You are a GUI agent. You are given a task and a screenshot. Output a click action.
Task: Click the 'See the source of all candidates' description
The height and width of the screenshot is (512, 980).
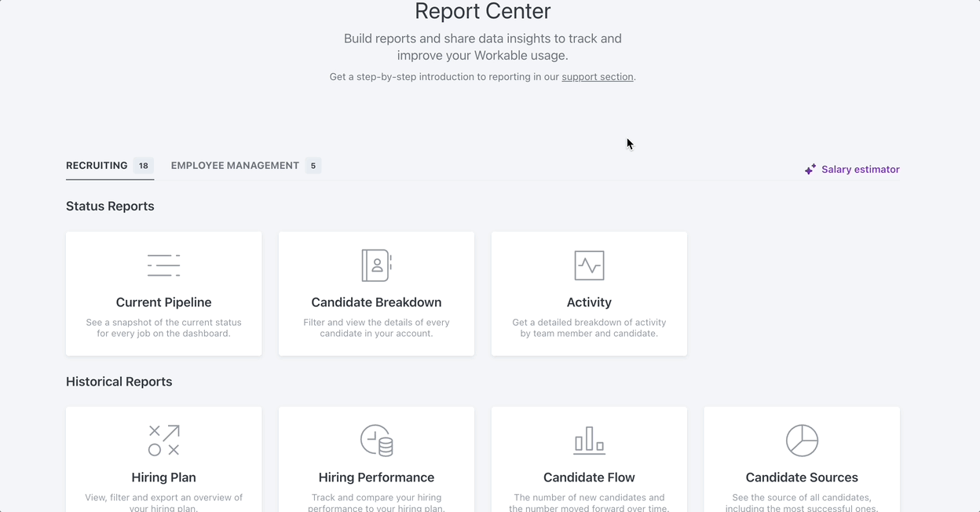(802, 503)
